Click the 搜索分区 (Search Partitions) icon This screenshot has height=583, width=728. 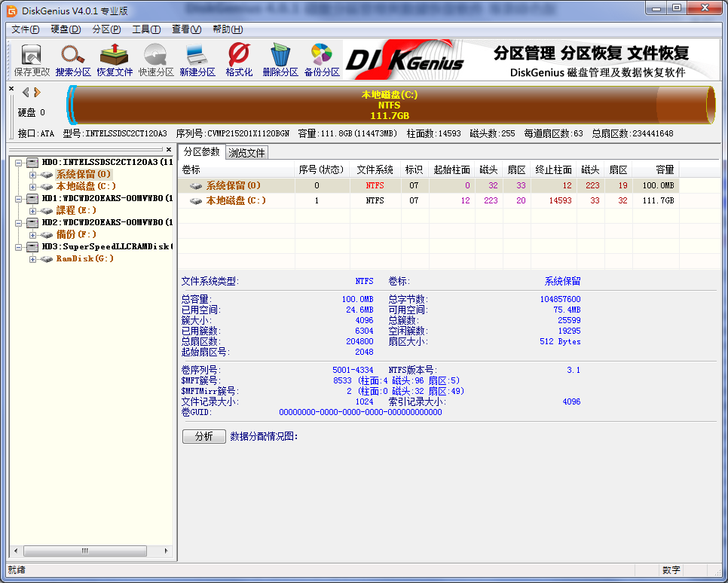73,60
